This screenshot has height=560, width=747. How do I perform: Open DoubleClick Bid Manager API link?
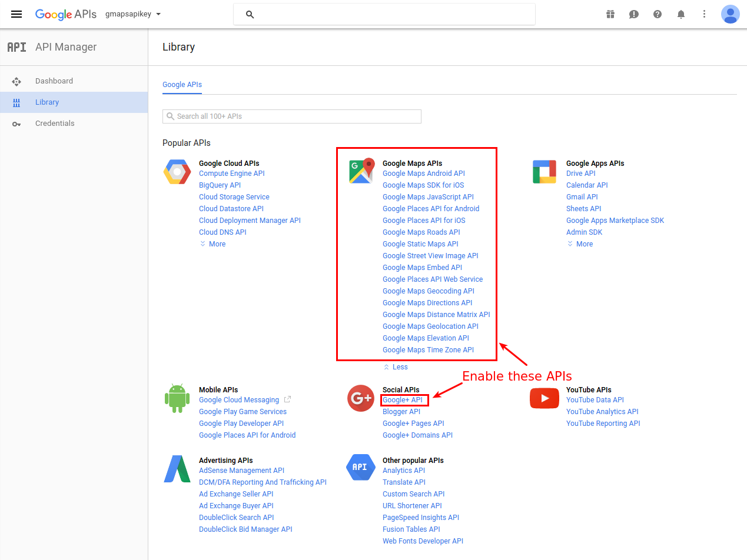pos(246,529)
